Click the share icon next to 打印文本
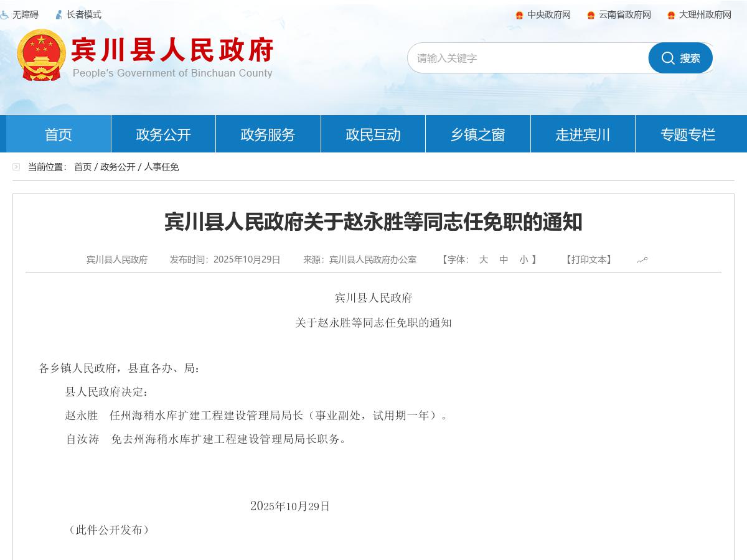This screenshot has height=560, width=747. coord(642,260)
